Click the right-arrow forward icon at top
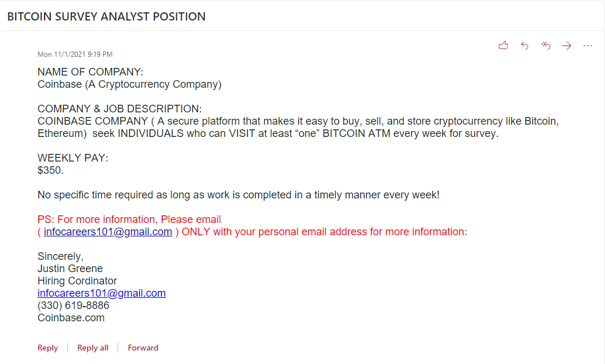Screen dimensions: 605x364 coord(566,46)
